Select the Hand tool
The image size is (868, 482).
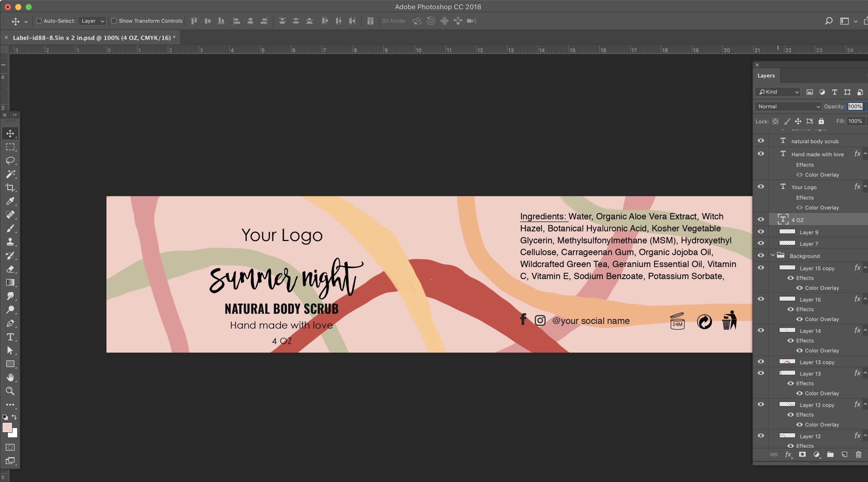tap(10, 378)
